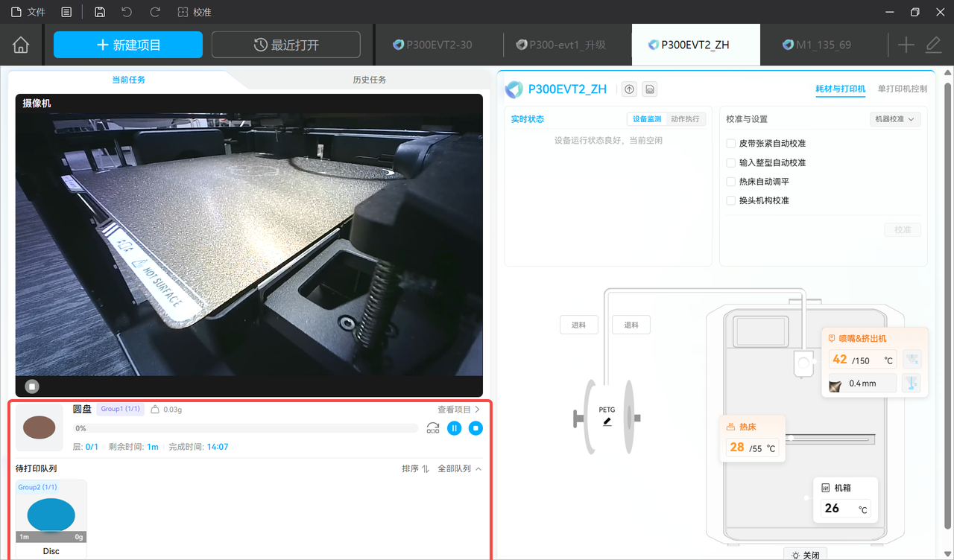
Task: Click the upload arrow icon beside P300EVT2_ZH
Action: pyautogui.click(x=630, y=89)
